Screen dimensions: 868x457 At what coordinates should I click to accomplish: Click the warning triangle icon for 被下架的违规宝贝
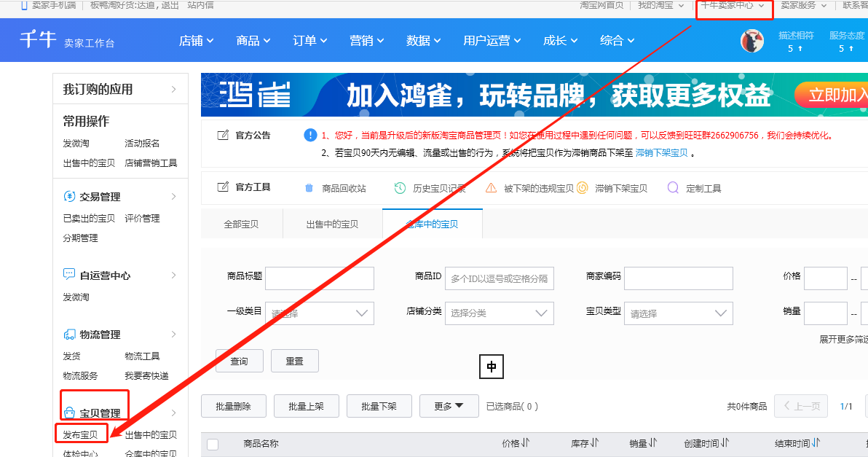click(x=491, y=188)
